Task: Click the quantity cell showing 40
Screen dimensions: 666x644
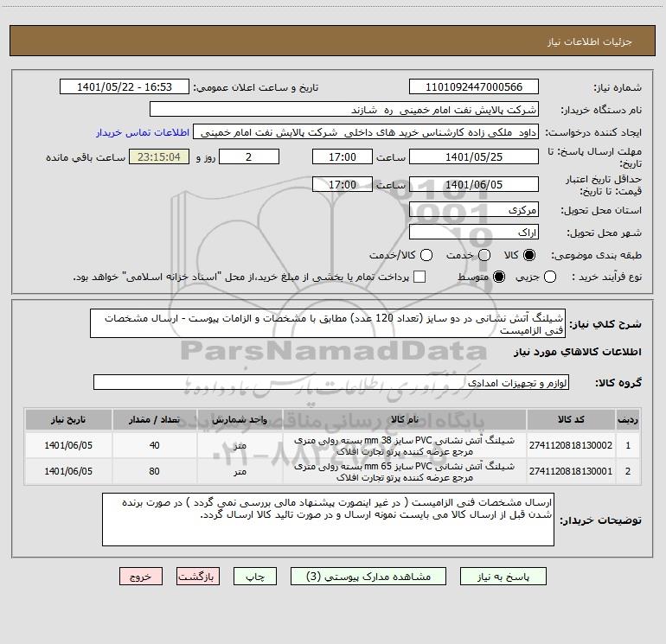Action: (154, 445)
